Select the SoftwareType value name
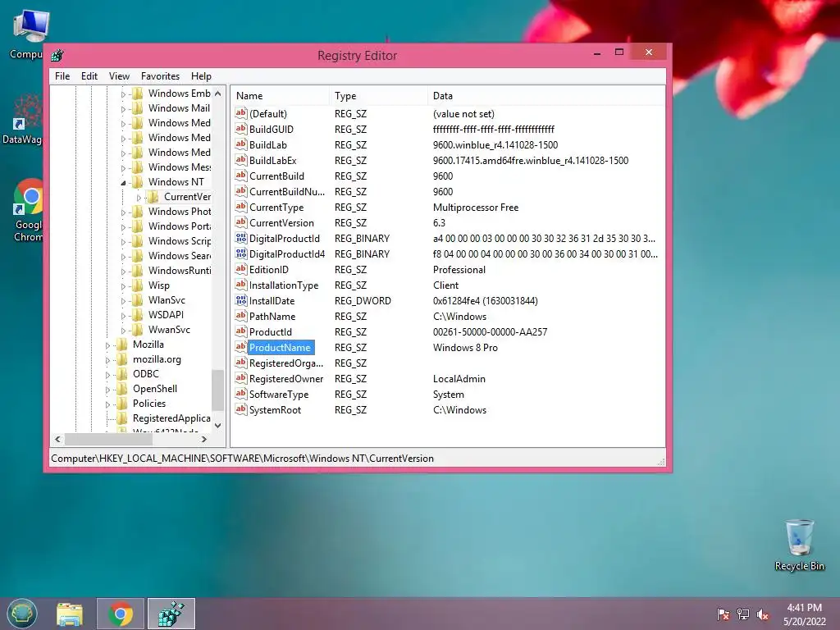840x630 pixels. click(x=279, y=395)
